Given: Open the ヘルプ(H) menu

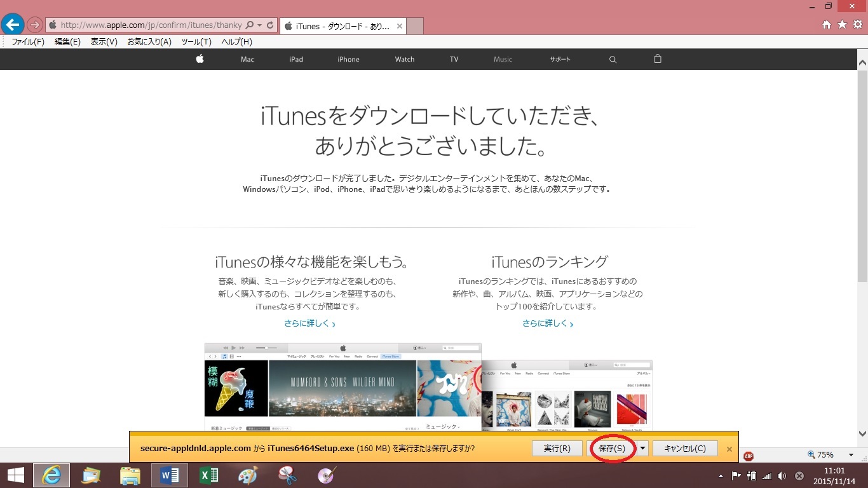Looking at the screenshot, I should [237, 42].
